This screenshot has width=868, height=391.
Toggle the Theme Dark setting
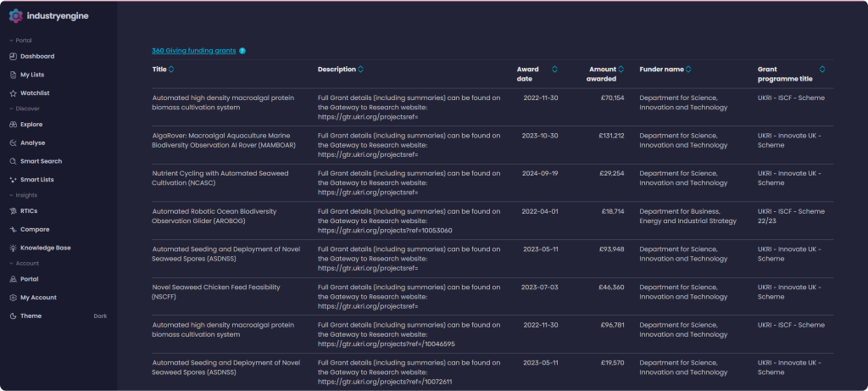point(58,316)
